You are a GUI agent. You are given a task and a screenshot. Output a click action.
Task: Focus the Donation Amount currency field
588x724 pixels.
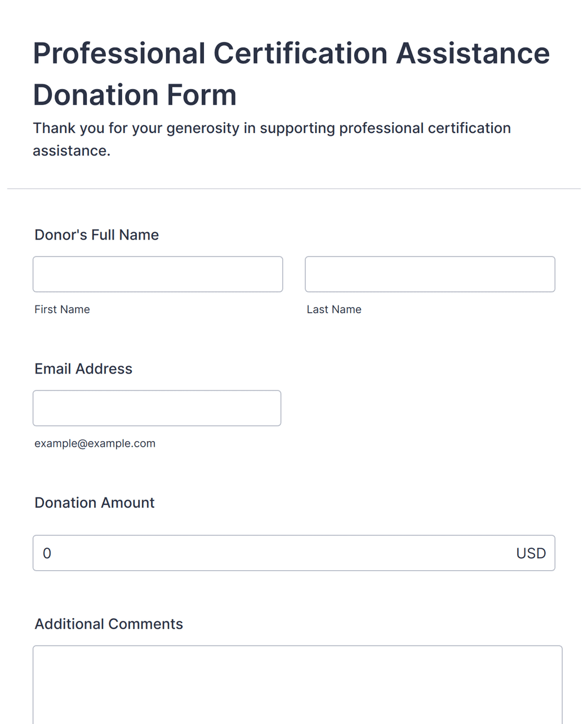tap(293, 553)
